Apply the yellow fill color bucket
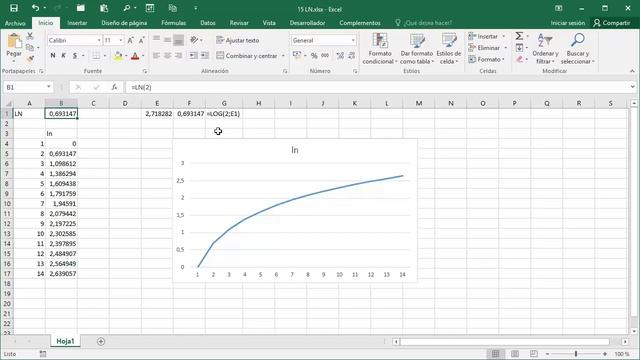The width and height of the screenshot is (640, 360). [118, 56]
